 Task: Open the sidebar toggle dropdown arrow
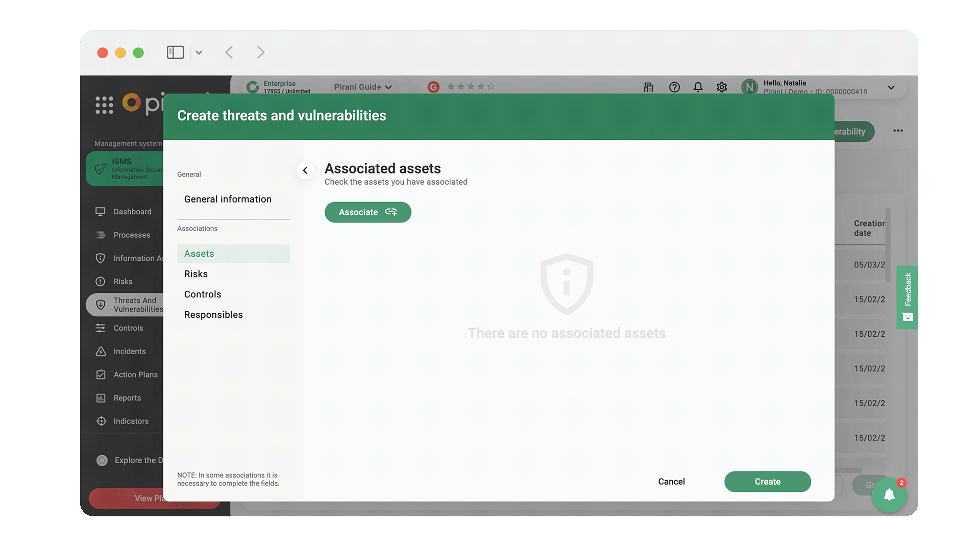pos(199,52)
